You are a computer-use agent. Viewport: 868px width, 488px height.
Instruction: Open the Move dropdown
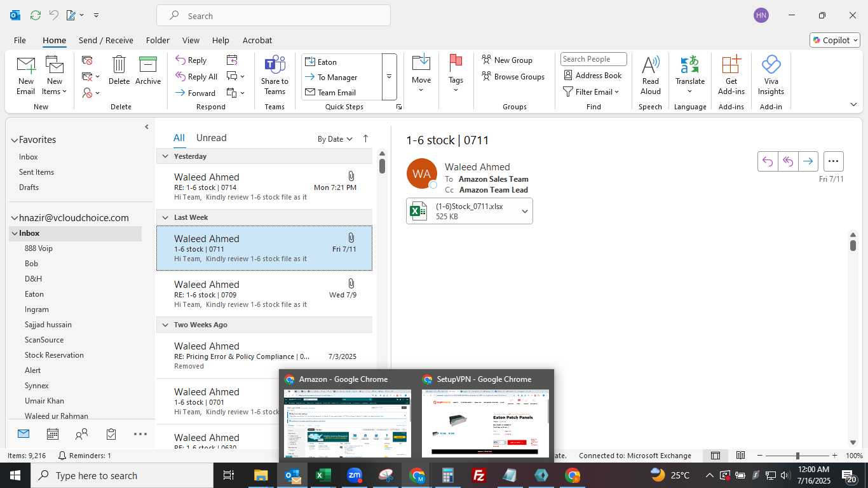421,75
